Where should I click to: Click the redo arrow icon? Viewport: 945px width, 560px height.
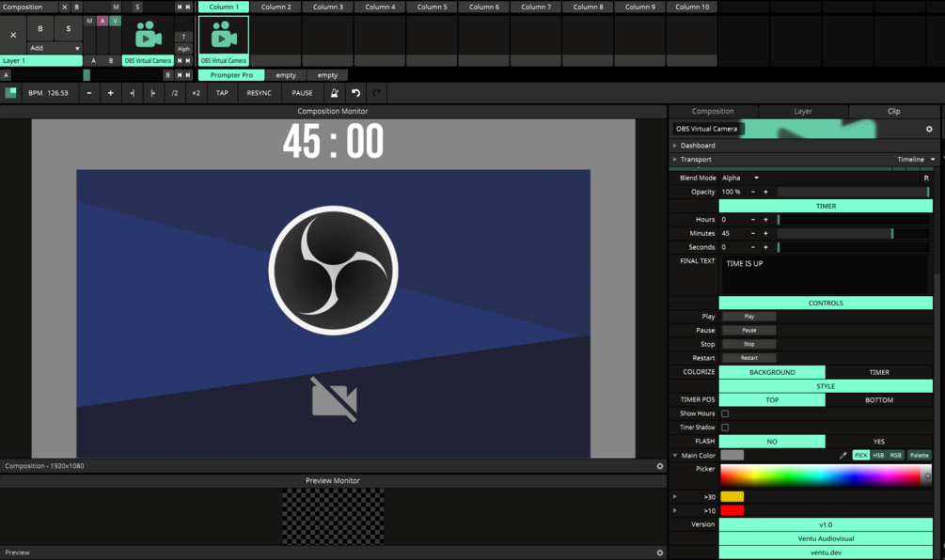377,93
